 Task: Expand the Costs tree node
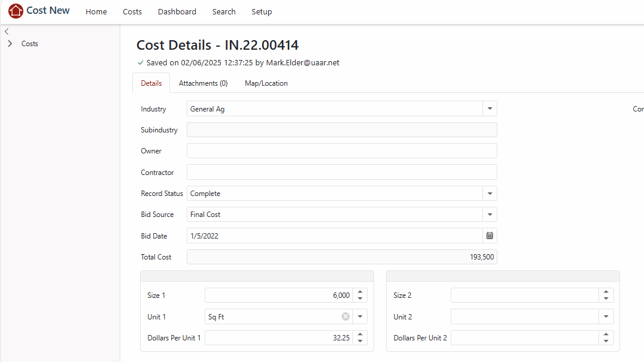click(x=10, y=44)
